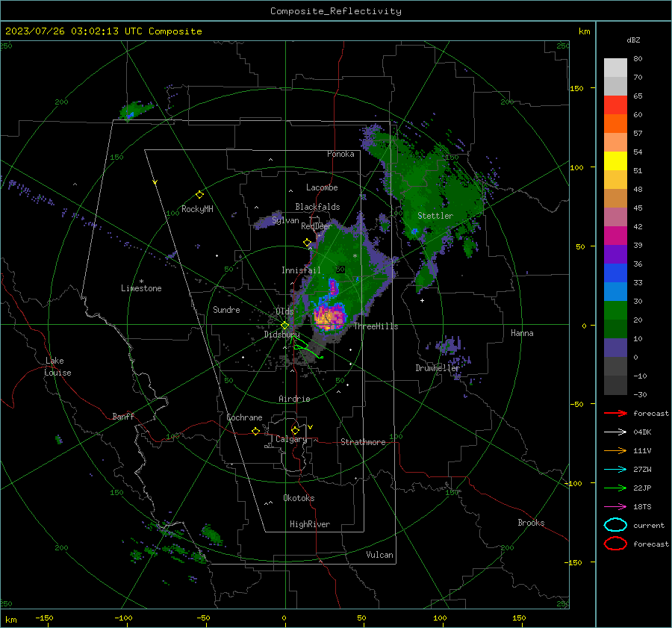Click the blue 36-33 dBZ color swatch
This screenshot has height=628, width=672.
click(615, 273)
